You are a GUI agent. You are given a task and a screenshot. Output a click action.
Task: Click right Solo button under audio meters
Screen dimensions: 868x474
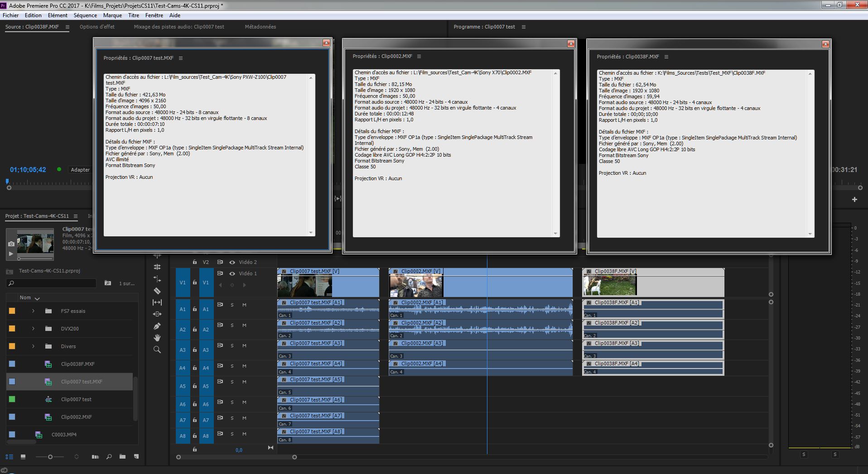(835, 455)
